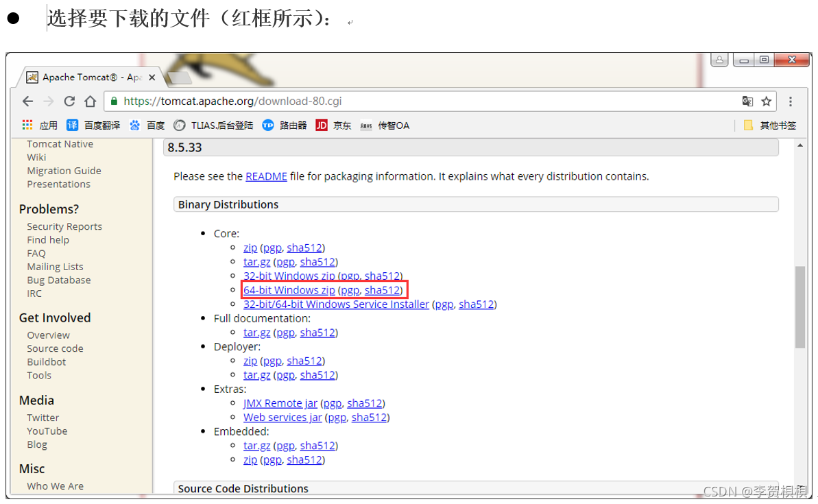
Task: Download the 64-bit Windows zip
Action: pyautogui.click(x=289, y=290)
